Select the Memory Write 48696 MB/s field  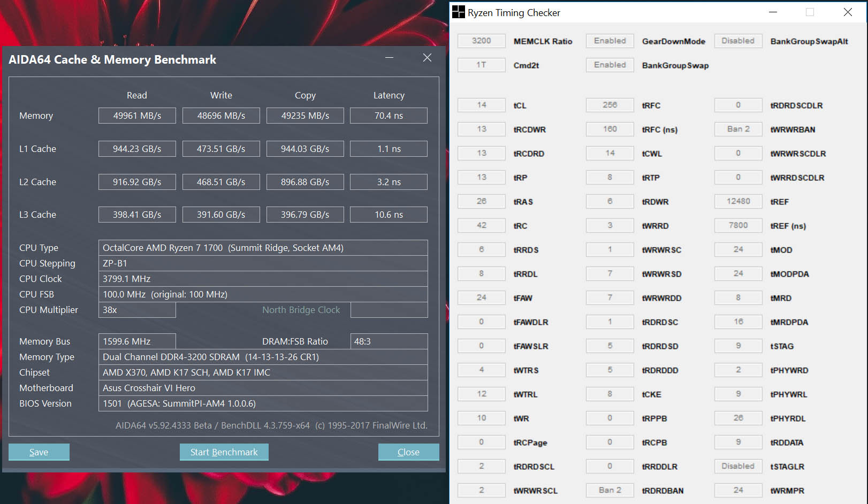[x=221, y=116]
